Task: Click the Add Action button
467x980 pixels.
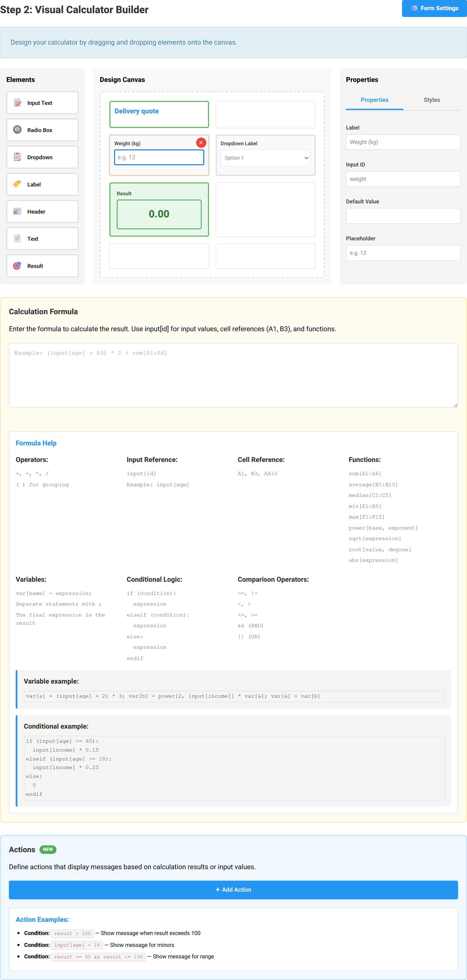Action: [233, 890]
